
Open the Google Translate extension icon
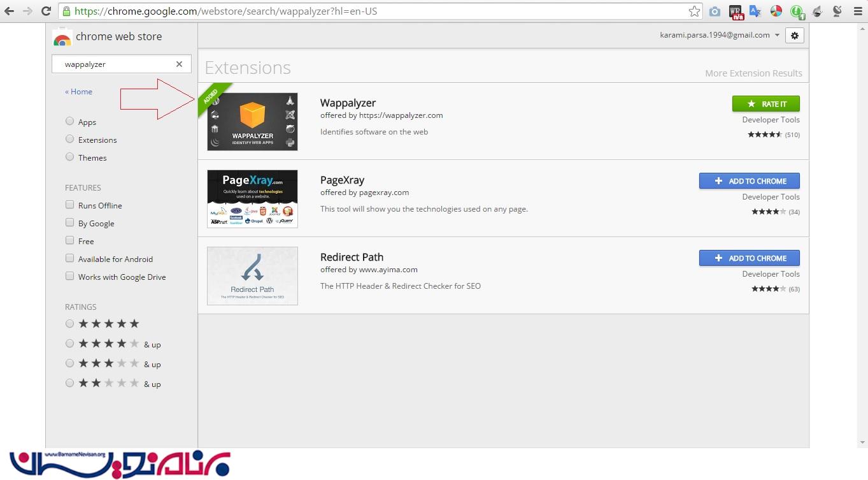click(755, 11)
